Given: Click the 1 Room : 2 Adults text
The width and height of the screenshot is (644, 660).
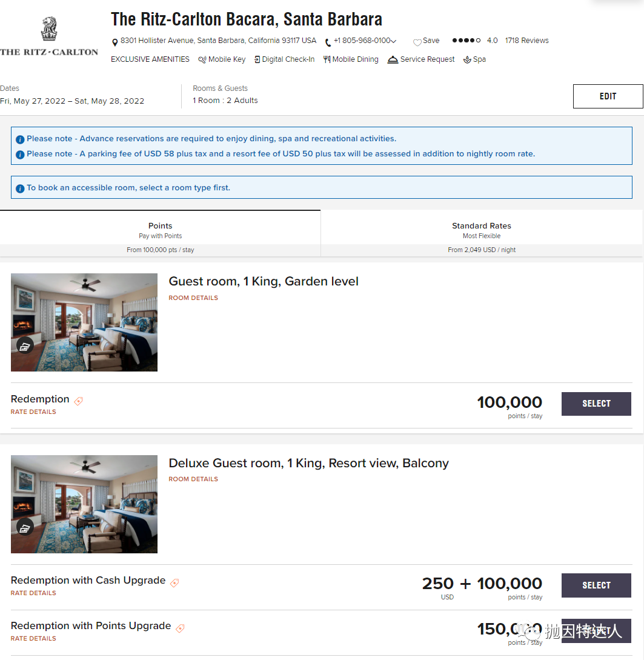Looking at the screenshot, I should point(225,101).
